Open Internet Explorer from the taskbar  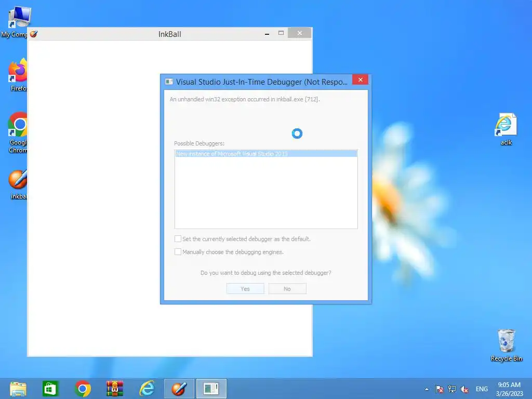[147, 389]
